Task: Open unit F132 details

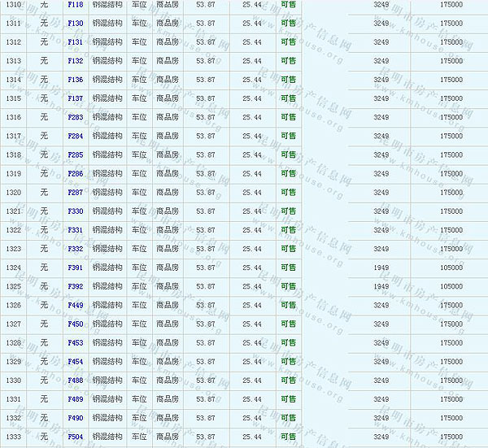Action: [x=76, y=61]
